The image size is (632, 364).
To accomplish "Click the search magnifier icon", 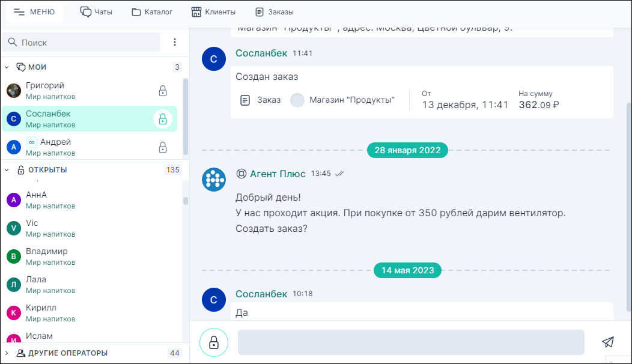I will tap(13, 42).
